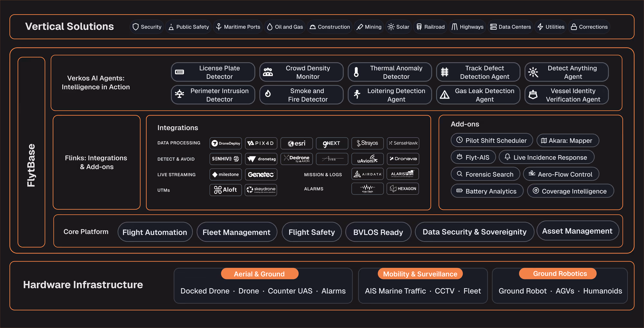Click the target icon in Coverage Intelligence
Image resolution: width=644 pixels, height=328 pixels.
[x=536, y=190]
